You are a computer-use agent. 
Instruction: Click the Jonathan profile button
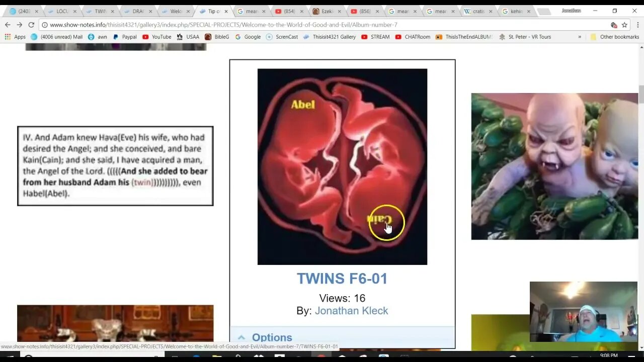coord(571,11)
